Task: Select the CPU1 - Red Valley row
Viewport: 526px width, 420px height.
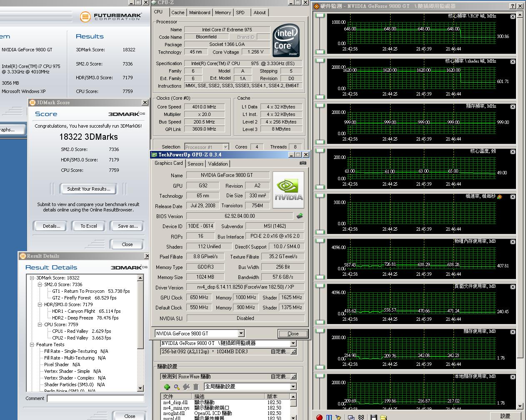Action: (81, 331)
